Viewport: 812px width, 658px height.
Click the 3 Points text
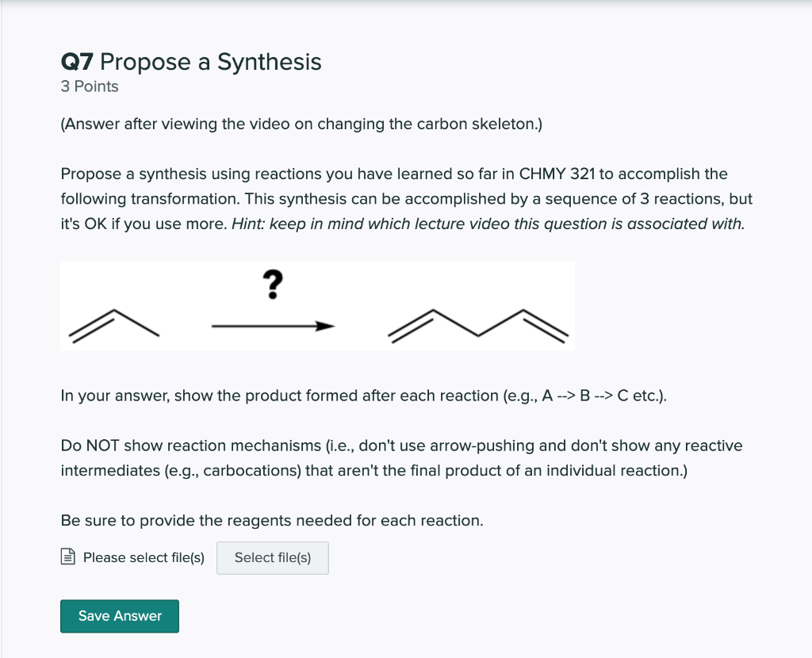point(90,86)
